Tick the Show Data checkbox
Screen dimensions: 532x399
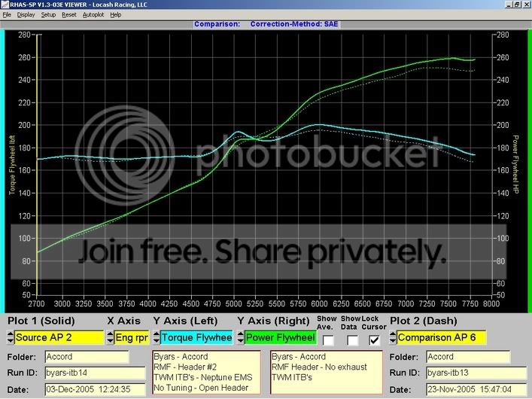point(351,340)
